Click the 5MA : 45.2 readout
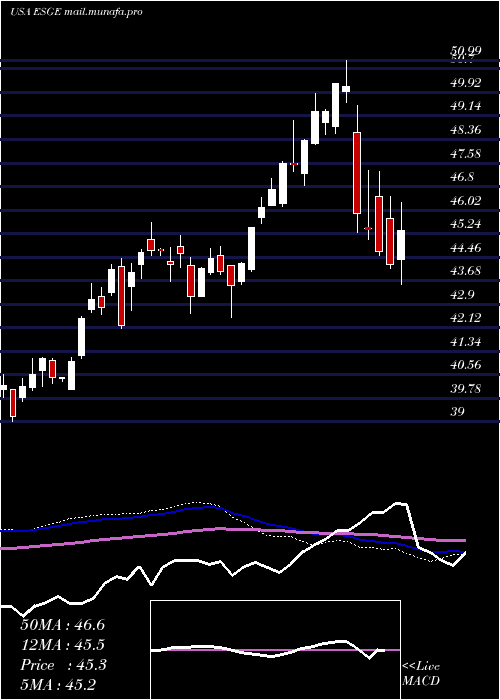 pos(58,684)
